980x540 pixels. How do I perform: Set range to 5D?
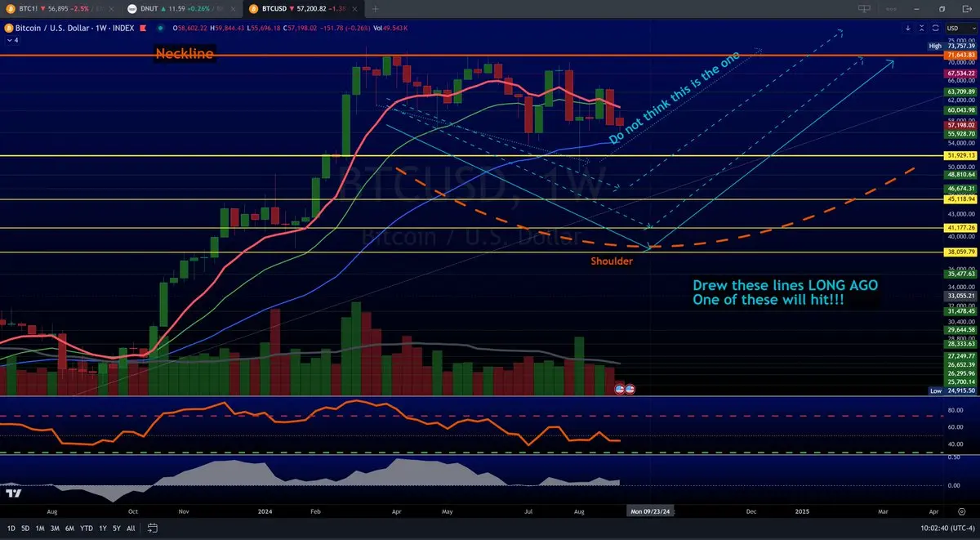(x=25, y=528)
